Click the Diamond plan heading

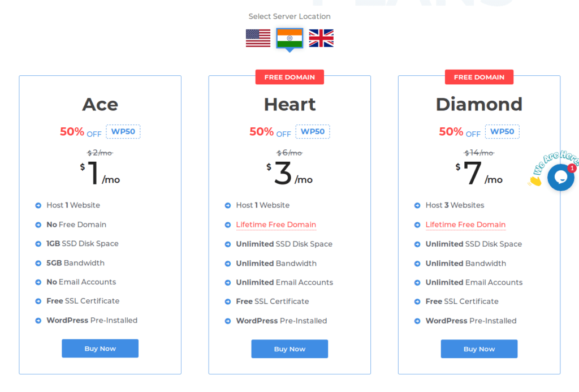click(479, 104)
